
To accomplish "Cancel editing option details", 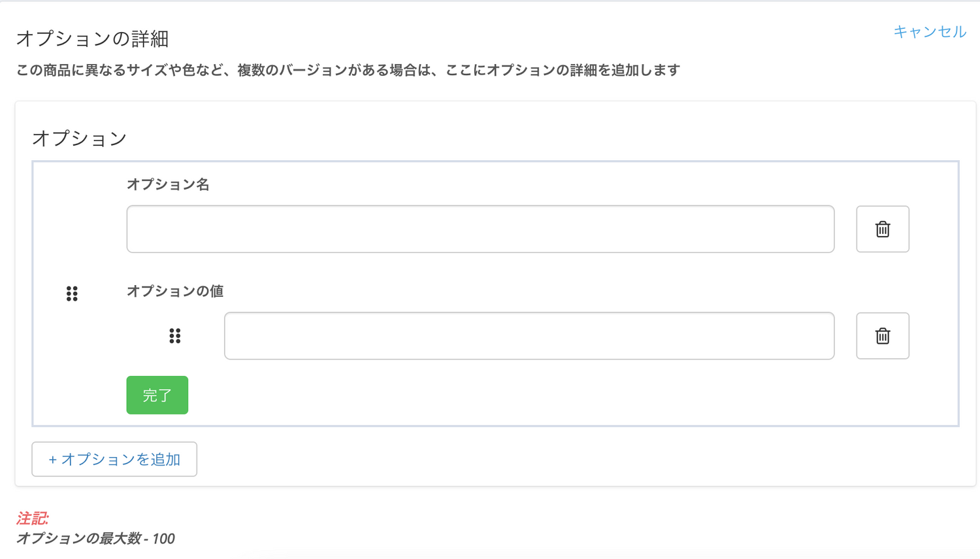I will 929,31.
